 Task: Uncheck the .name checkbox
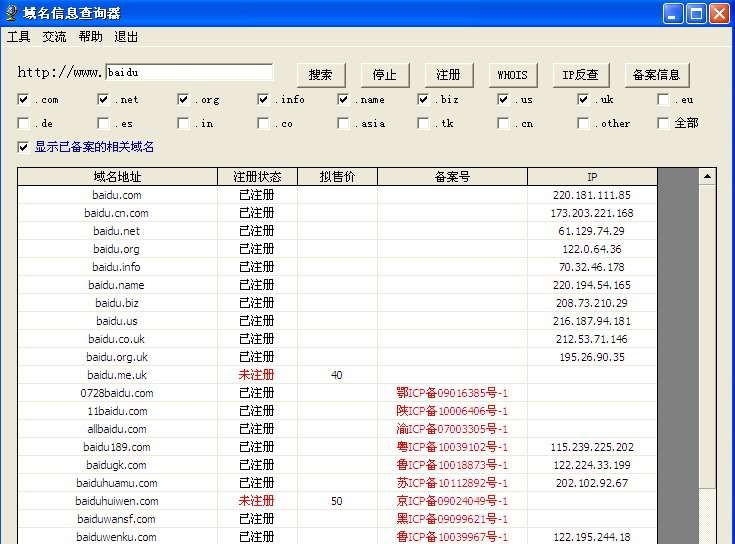(x=343, y=99)
